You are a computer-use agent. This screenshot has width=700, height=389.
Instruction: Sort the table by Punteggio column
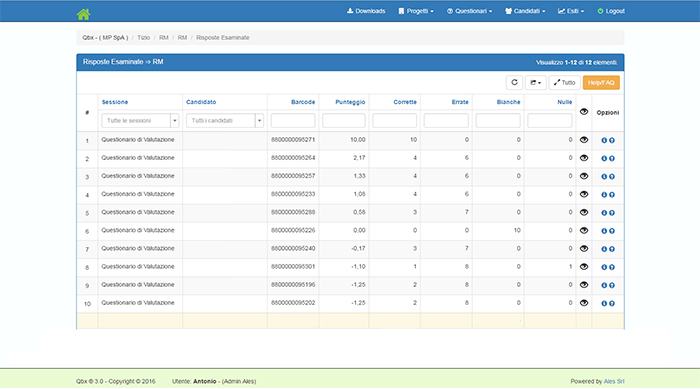pos(350,102)
